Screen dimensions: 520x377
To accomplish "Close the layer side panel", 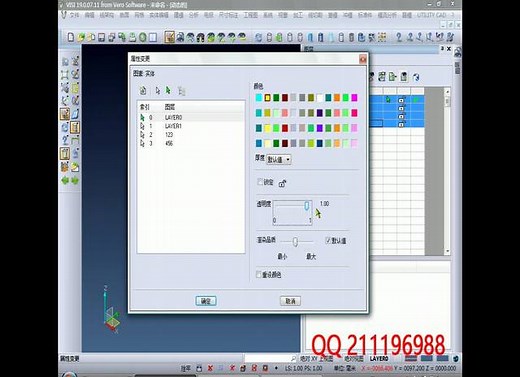I will coord(449,49).
